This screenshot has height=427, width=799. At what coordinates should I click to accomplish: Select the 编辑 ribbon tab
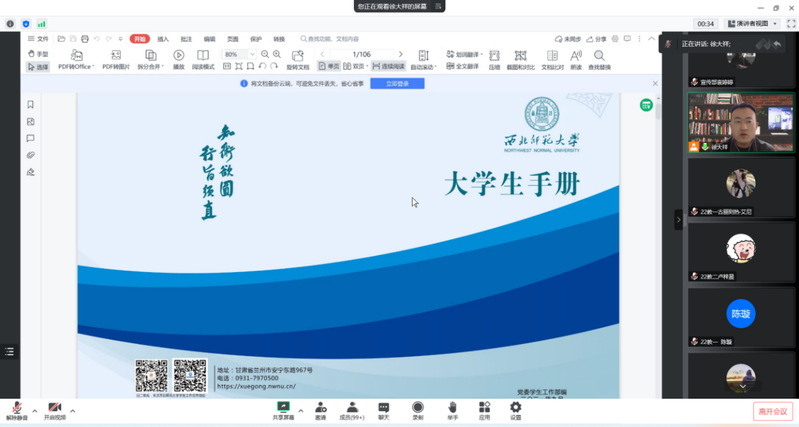click(x=209, y=39)
